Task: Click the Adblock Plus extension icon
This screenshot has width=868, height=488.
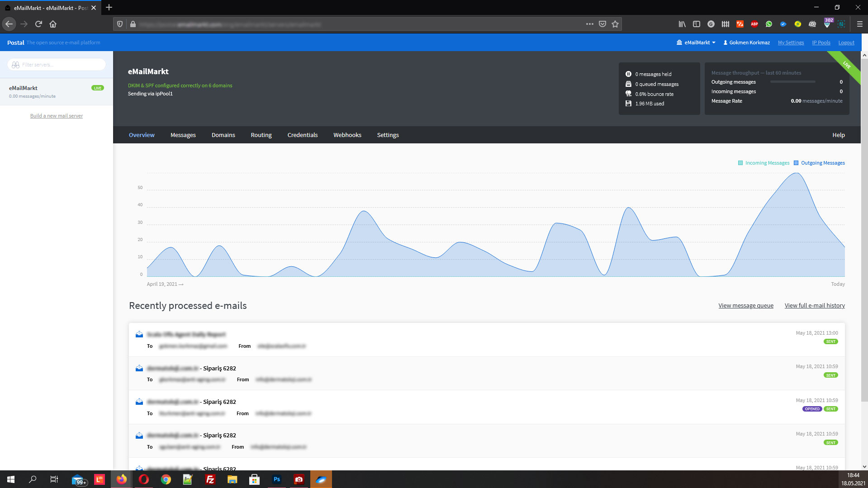Action: pyautogui.click(x=754, y=24)
